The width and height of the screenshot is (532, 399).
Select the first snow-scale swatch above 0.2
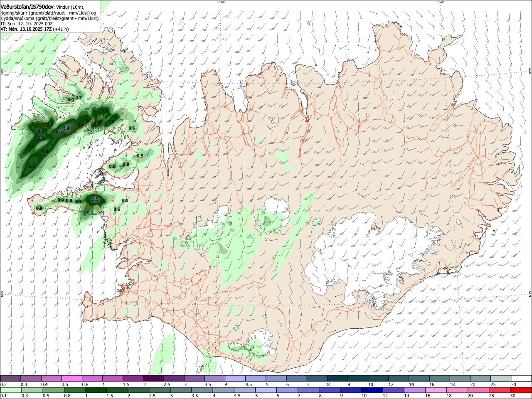10,379
